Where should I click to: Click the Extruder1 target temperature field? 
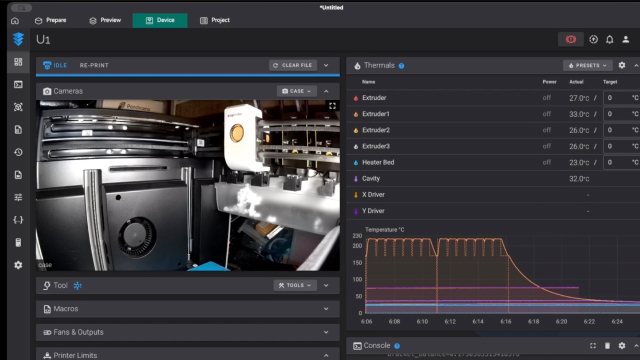coord(621,114)
